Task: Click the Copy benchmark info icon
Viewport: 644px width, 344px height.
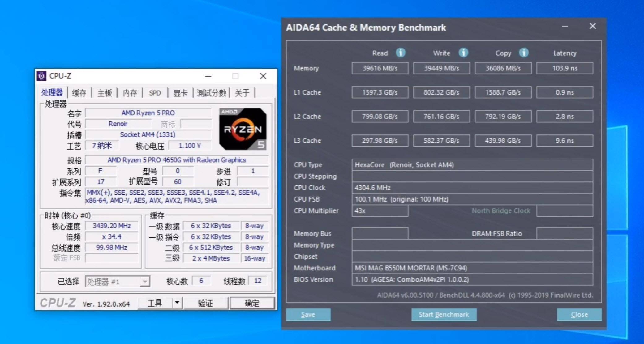Action: pyautogui.click(x=524, y=53)
